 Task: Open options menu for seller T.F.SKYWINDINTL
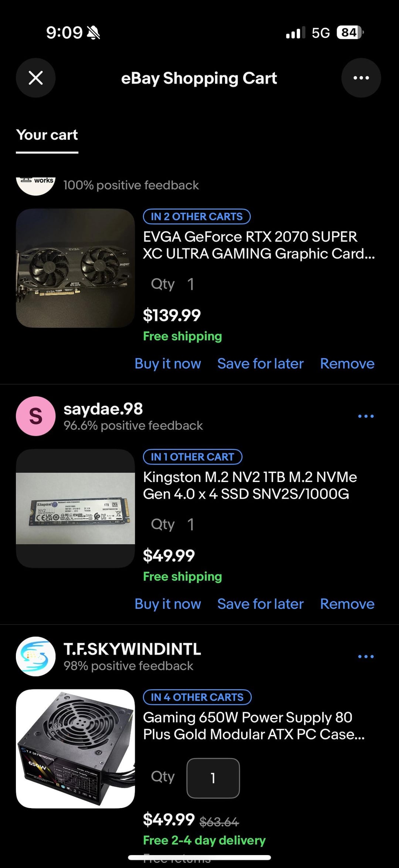366,657
